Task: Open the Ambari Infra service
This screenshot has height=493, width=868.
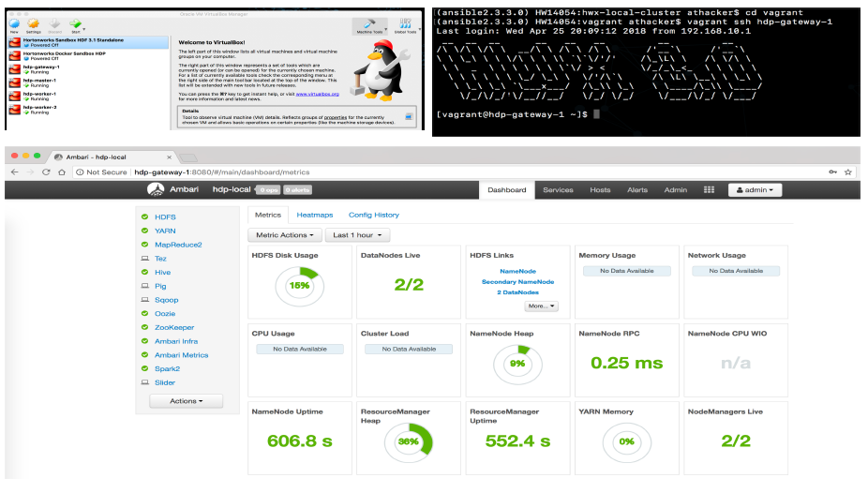Action: [x=176, y=341]
